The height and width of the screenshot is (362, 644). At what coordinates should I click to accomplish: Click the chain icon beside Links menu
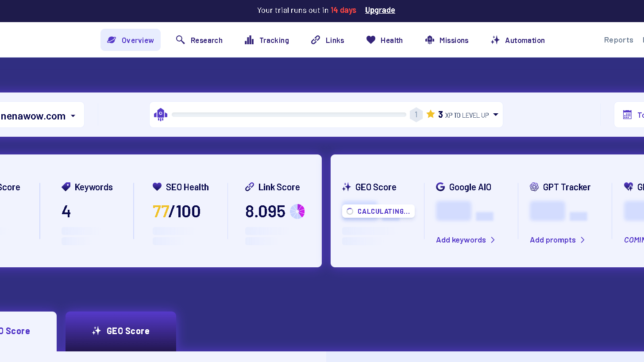(x=316, y=40)
